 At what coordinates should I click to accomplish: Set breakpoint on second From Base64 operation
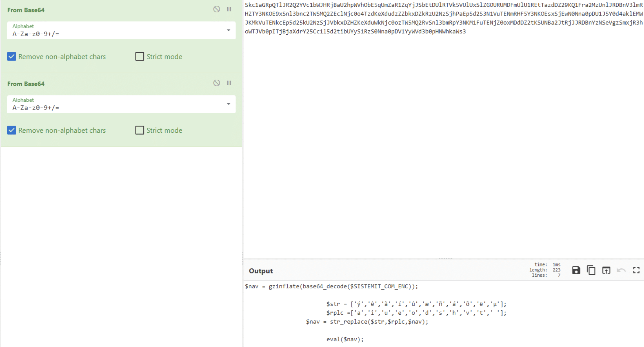tap(229, 83)
